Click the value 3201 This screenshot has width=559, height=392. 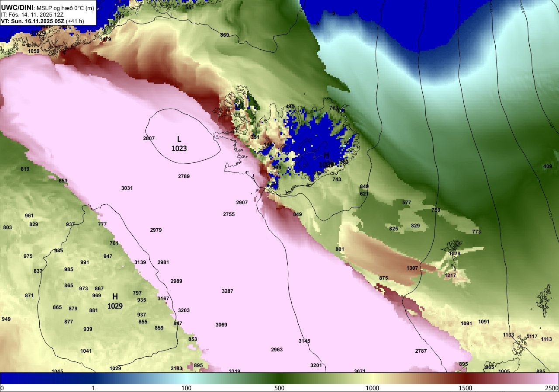point(316,365)
